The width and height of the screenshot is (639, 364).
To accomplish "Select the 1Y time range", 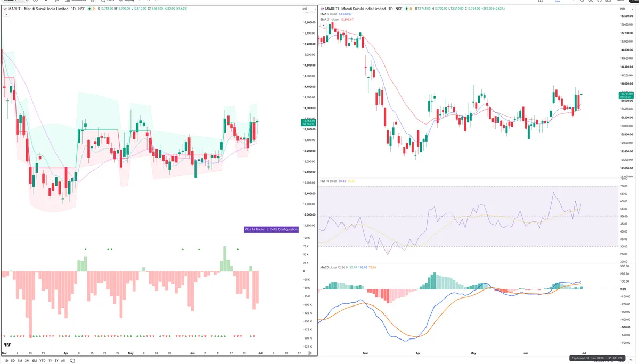I will 50,361.
